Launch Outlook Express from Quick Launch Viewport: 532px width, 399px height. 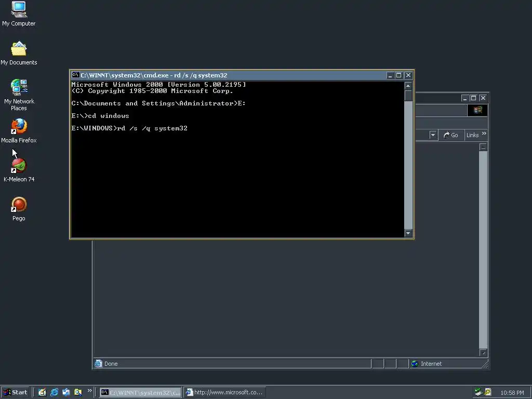[x=66, y=392]
